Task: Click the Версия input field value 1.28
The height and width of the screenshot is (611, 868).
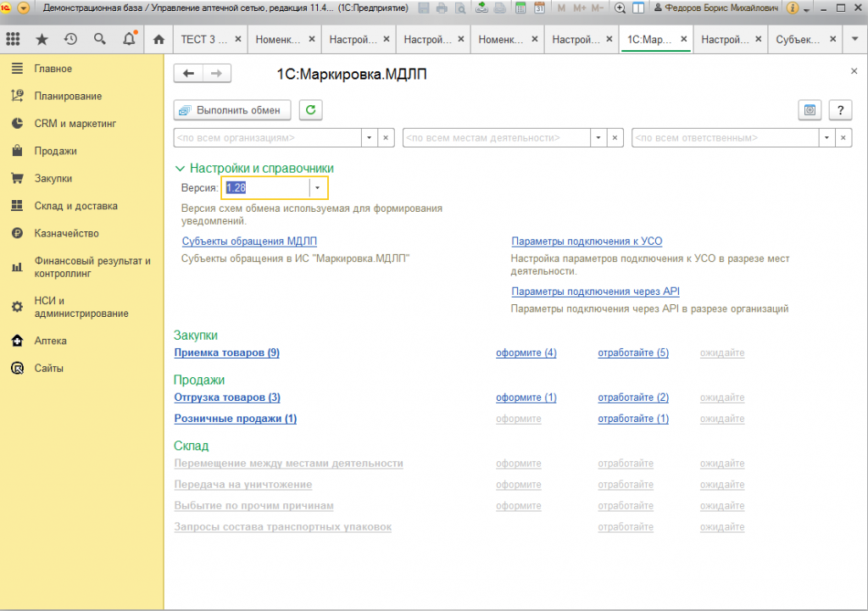Action: 265,187
